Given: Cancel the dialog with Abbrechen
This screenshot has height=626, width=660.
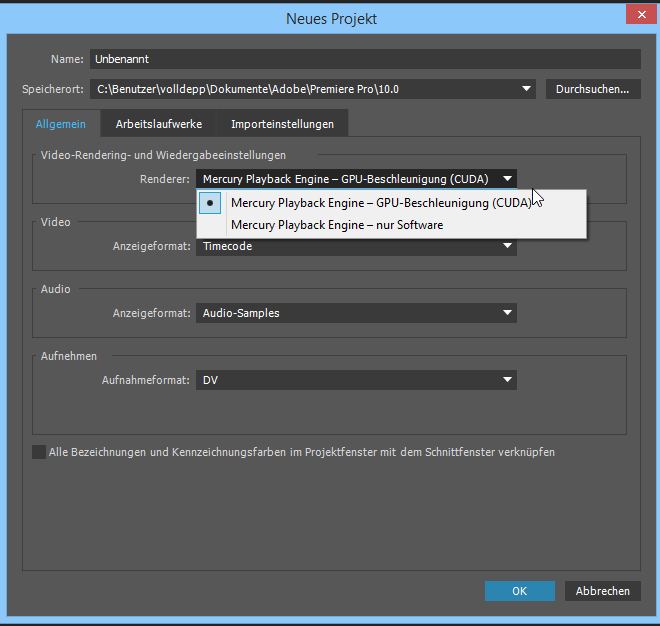Looking at the screenshot, I should (x=602, y=591).
